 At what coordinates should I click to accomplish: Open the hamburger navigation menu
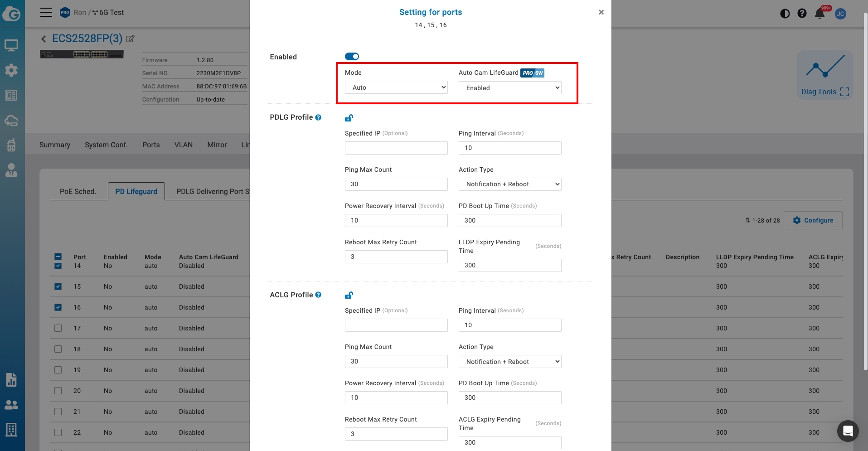[46, 12]
